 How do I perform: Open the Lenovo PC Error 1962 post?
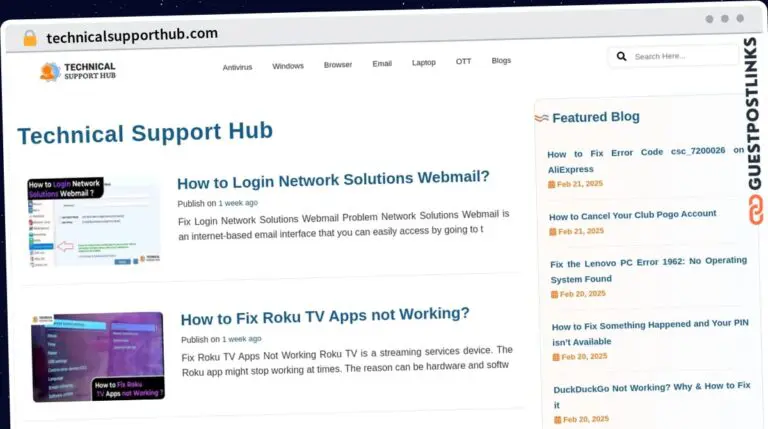[x=648, y=270]
